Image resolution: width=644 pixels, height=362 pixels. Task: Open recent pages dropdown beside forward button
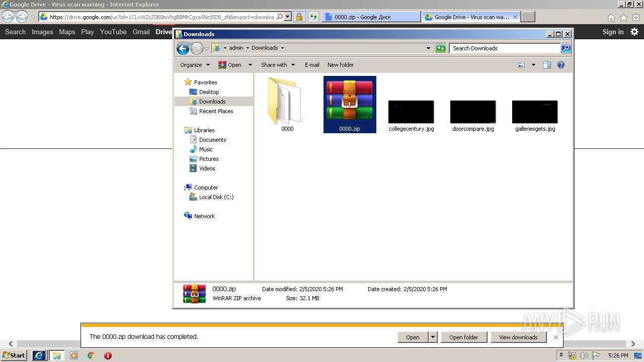pyautogui.click(x=206, y=49)
